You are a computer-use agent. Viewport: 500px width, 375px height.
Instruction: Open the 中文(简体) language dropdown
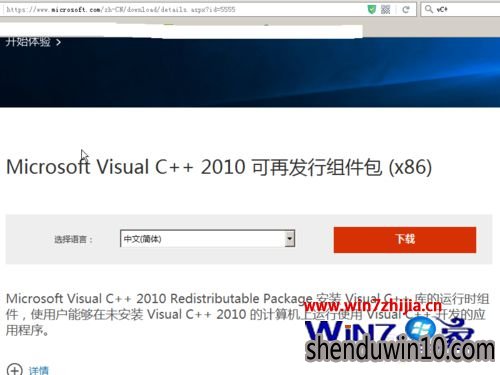[x=207, y=239]
